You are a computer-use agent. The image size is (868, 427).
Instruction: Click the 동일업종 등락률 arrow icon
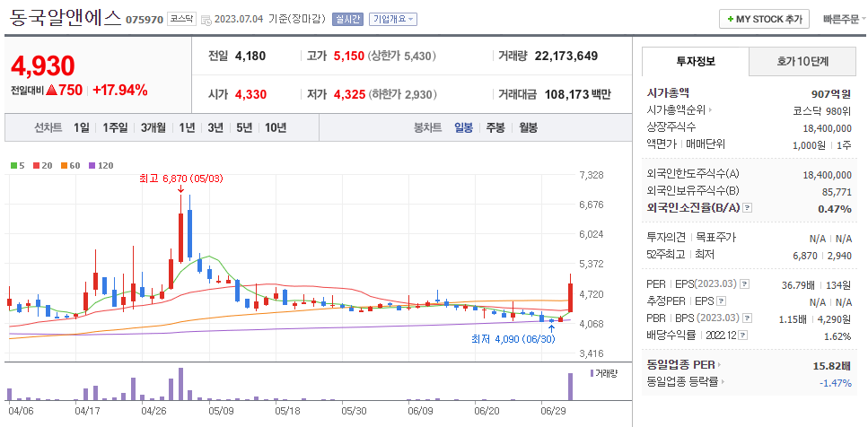[723, 382]
